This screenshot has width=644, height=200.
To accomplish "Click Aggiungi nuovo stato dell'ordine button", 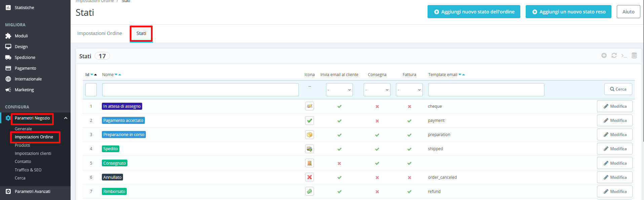I will [474, 11].
